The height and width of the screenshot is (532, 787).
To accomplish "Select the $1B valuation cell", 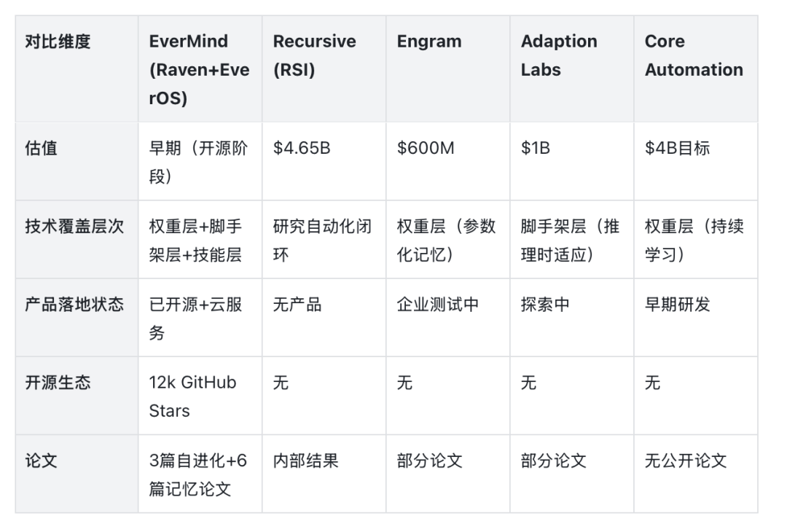I will point(572,162).
